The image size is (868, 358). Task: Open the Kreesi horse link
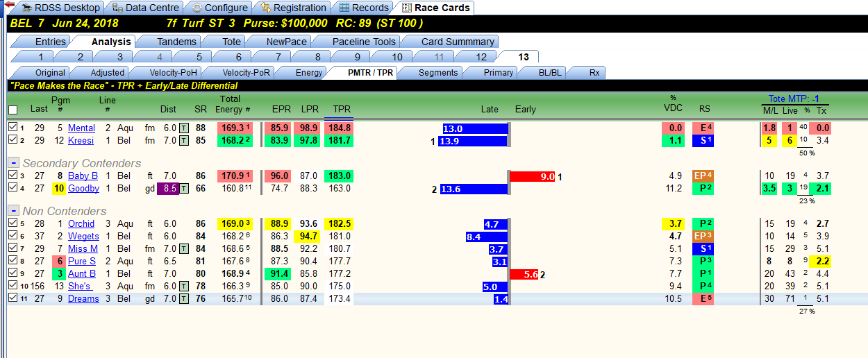[x=81, y=141]
